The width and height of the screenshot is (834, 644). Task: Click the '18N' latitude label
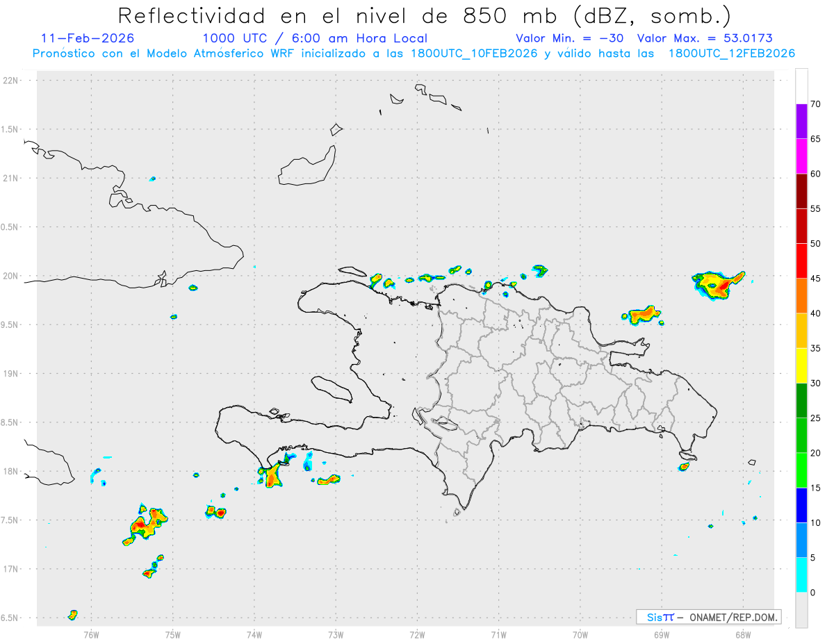click(x=11, y=472)
